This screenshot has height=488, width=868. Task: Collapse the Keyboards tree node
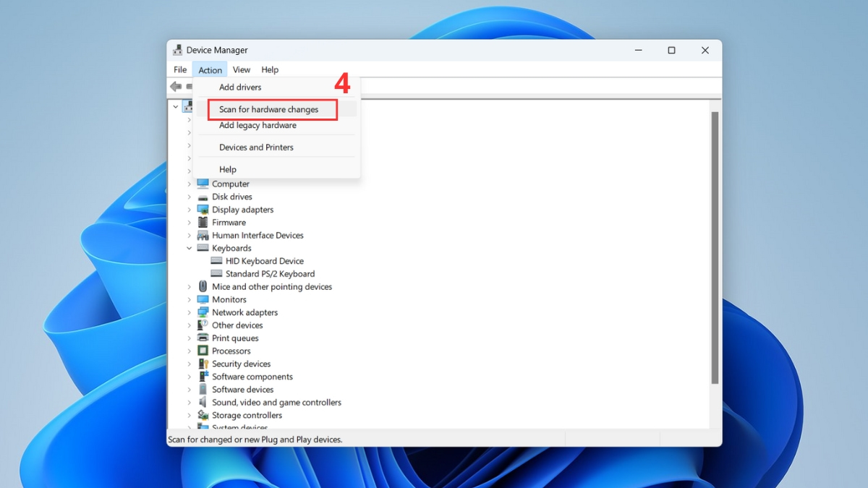point(189,247)
